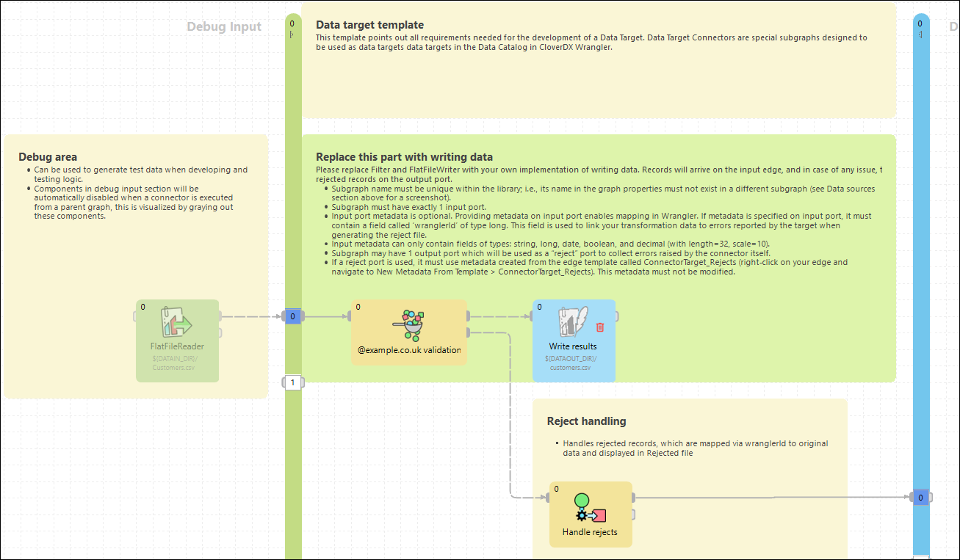Select the green Subgraph Input bar
This screenshot has height=560, width=960.
click(x=293, y=183)
